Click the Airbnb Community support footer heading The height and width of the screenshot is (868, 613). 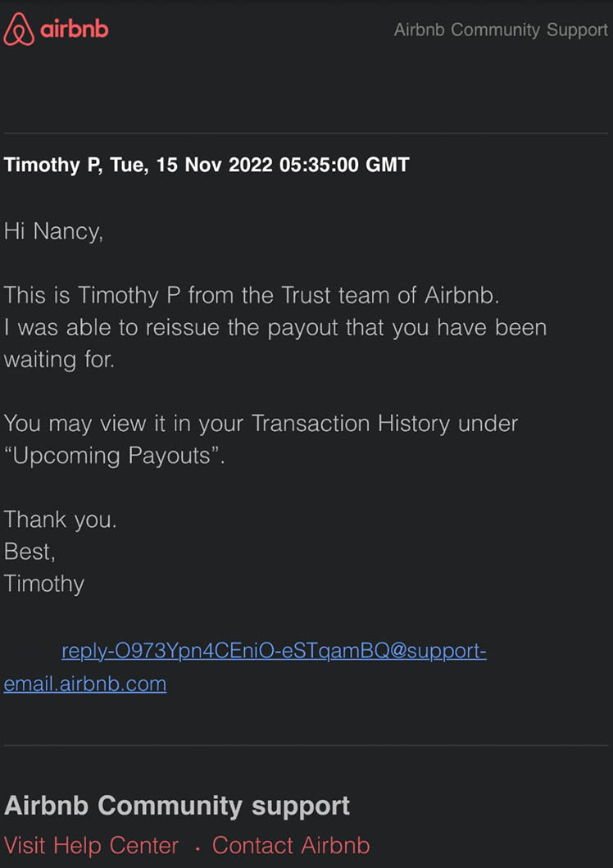click(x=177, y=806)
